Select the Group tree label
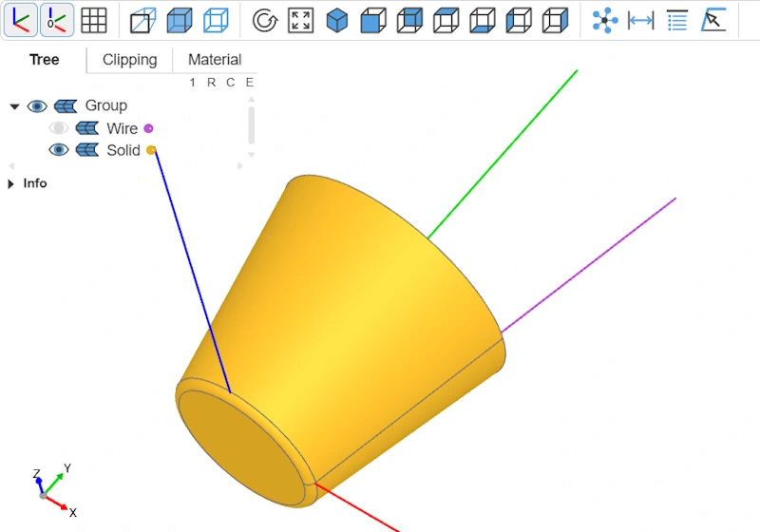Screen dimensions: 760x532 point(106,105)
